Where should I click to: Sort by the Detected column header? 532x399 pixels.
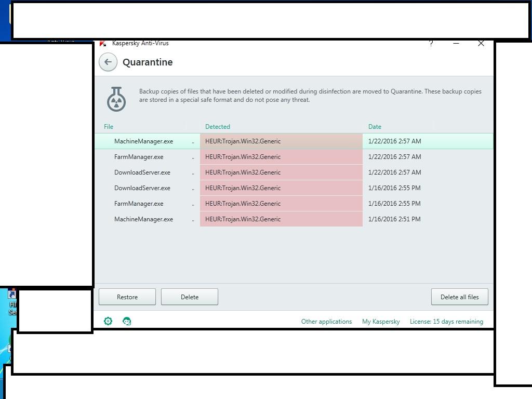pyautogui.click(x=218, y=127)
